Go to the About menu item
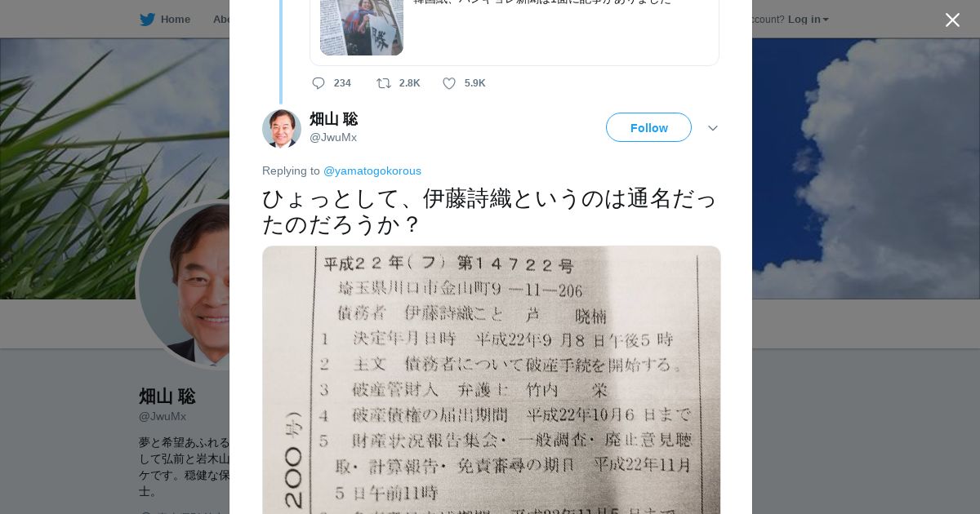This screenshot has width=980, height=514. (x=220, y=20)
